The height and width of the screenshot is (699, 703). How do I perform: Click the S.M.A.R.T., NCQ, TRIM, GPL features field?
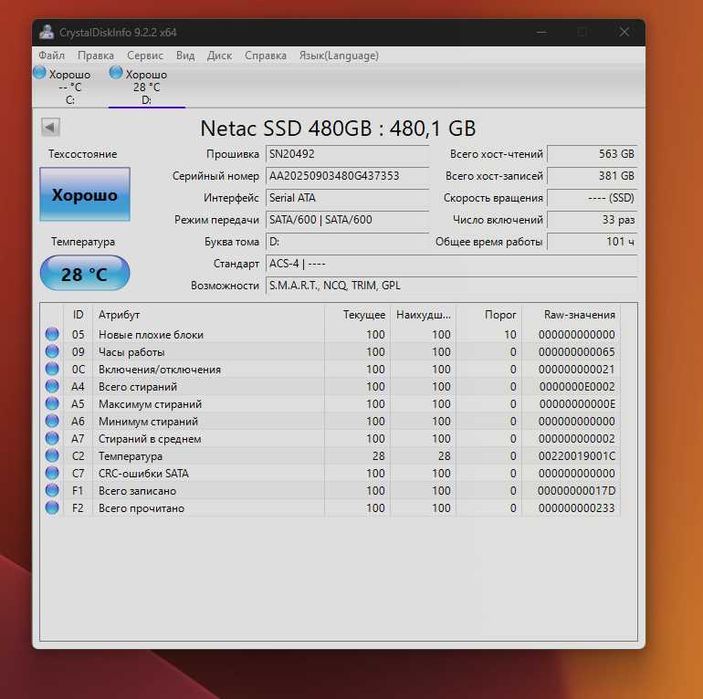(x=451, y=286)
